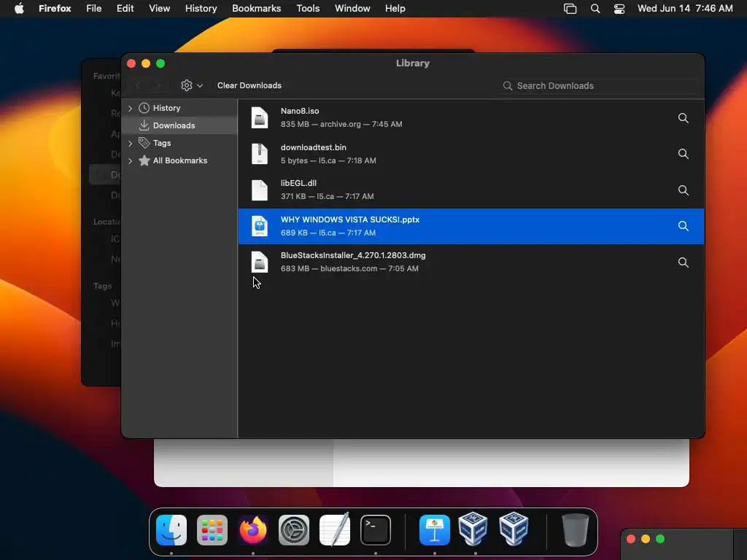Close the Library window
This screenshot has width=747, height=560.
pyautogui.click(x=131, y=63)
